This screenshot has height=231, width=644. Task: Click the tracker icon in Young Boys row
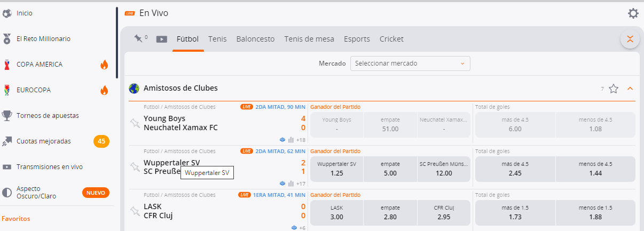coord(282,140)
